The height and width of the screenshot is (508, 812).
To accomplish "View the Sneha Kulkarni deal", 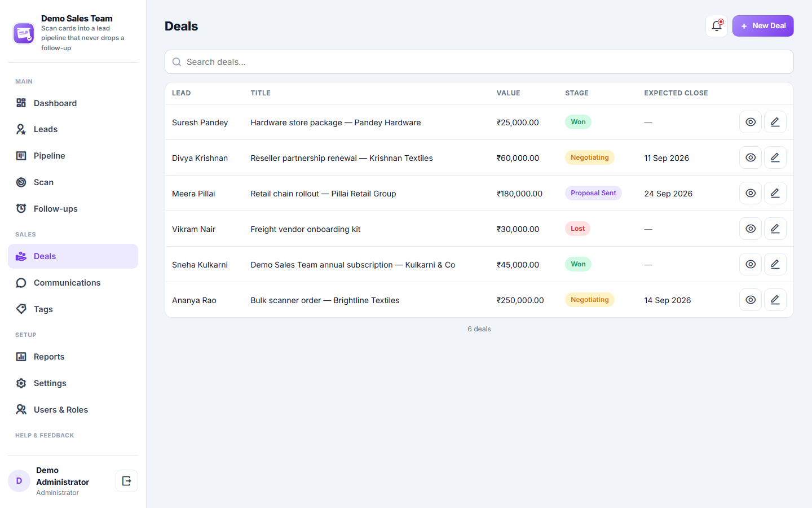I will [x=751, y=264].
